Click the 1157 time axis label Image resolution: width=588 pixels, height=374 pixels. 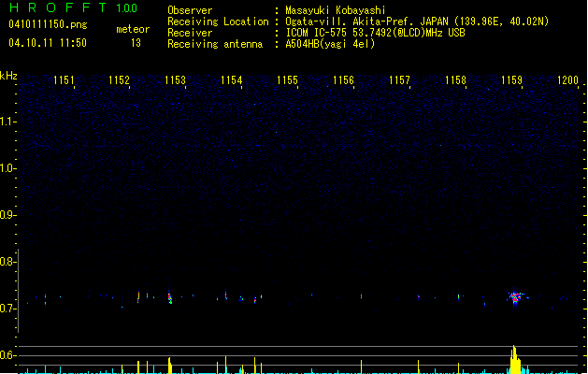[399, 80]
